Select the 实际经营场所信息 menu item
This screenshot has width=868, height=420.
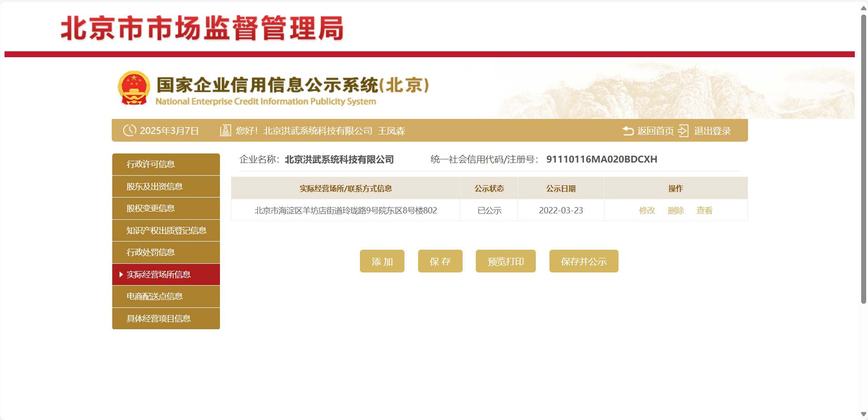(x=166, y=274)
